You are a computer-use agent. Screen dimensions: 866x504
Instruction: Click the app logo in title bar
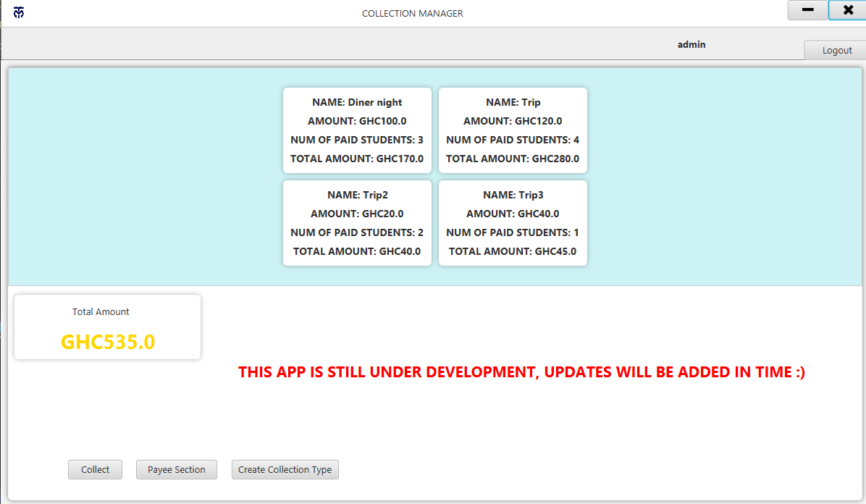[x=19, y=12]
